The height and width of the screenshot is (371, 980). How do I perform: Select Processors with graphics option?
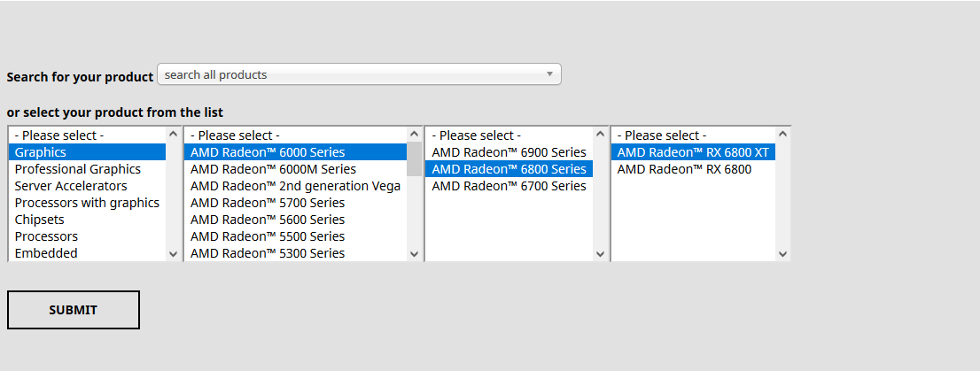(x=87, y=203)
